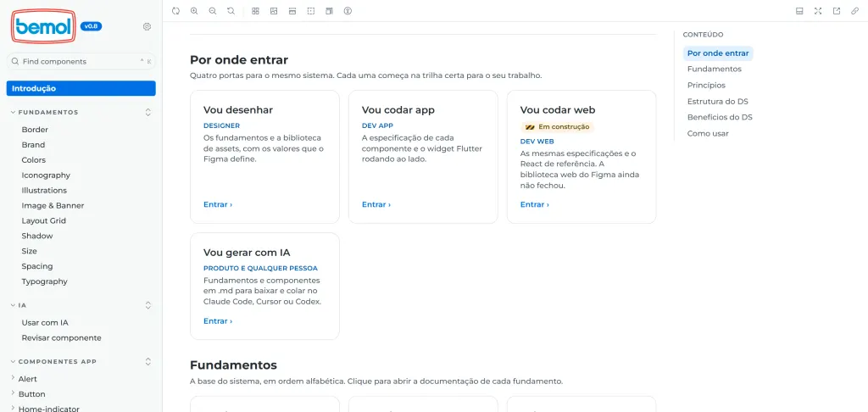Image resolution: width=868 pixels, height=412 pixels.
Task: Click Entrar in Vou gerar com IA card
Action: coord(218,321)
